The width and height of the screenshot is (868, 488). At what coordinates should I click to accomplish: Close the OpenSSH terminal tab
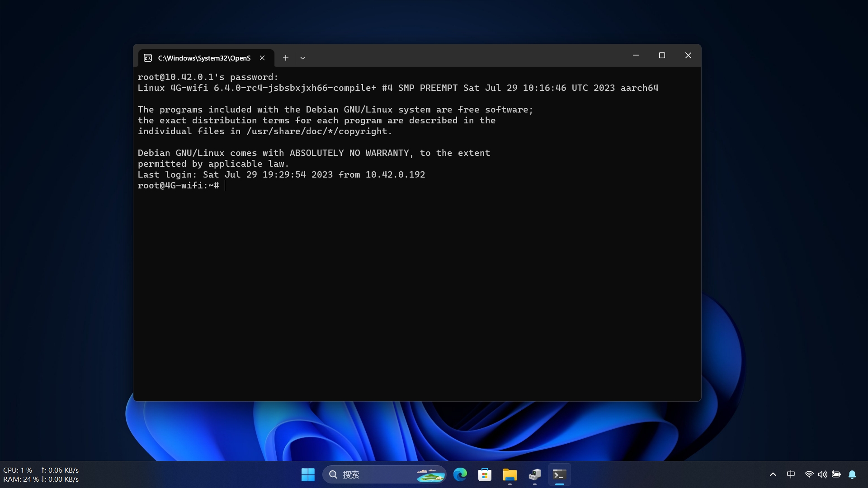coord(262,58)
